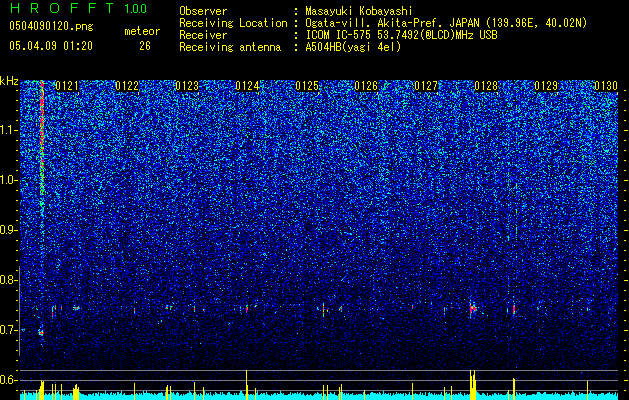Click the 1.1 frequency axis label
Viewport: 629px width, 400px height.
(x=9, y=130)
